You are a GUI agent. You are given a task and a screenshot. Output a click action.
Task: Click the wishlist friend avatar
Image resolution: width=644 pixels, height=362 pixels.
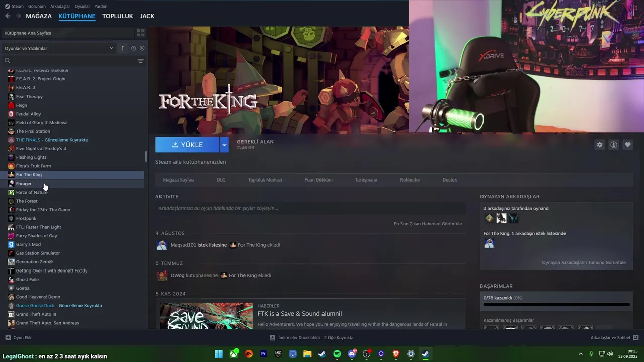(x=489, y=243)
